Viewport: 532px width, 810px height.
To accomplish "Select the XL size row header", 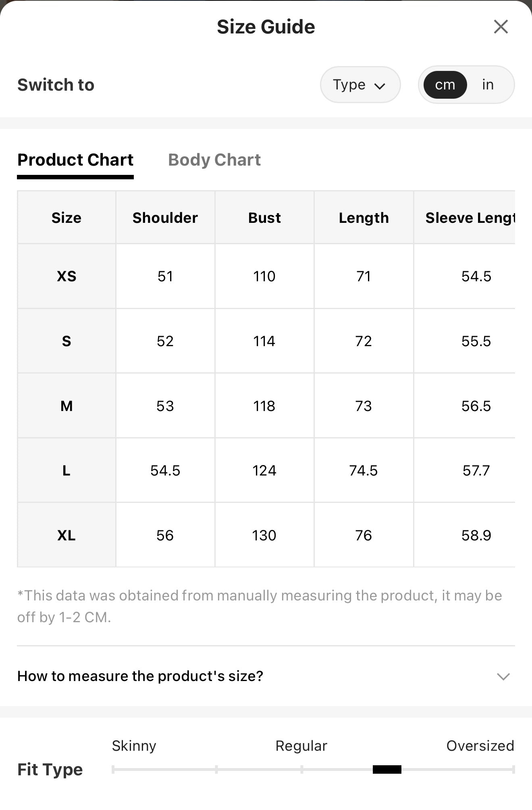I will point(66,535).
